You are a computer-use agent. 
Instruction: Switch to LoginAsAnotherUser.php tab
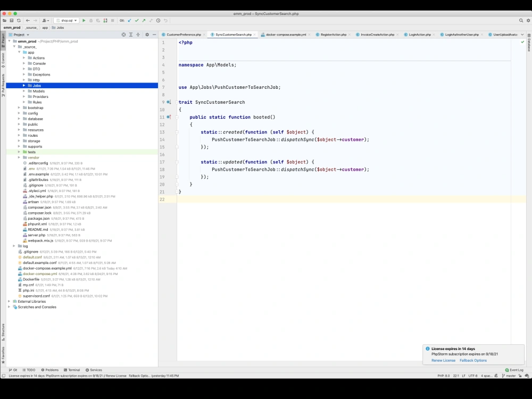click(461, 35)
